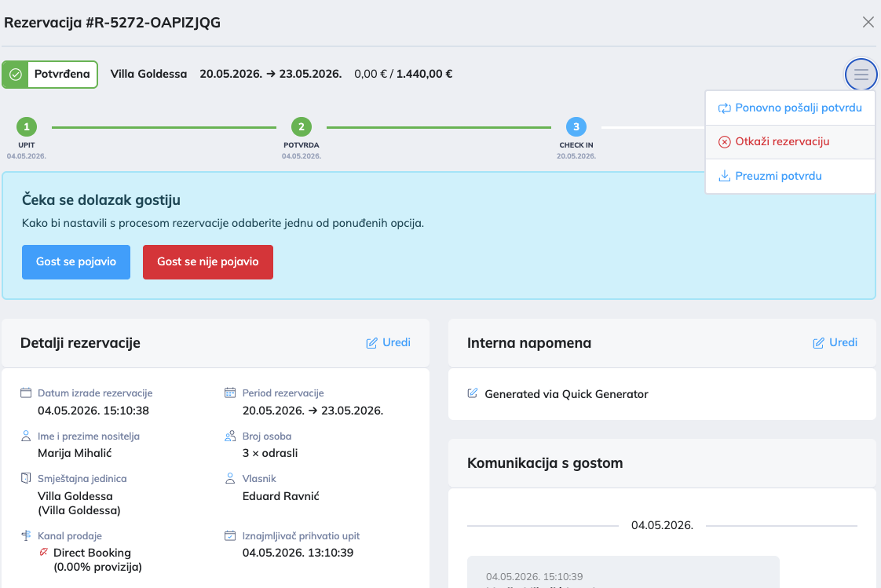Screen dimensions: 881x588
Task: Open the hamburger actions menu
Action: click(861, 74)
